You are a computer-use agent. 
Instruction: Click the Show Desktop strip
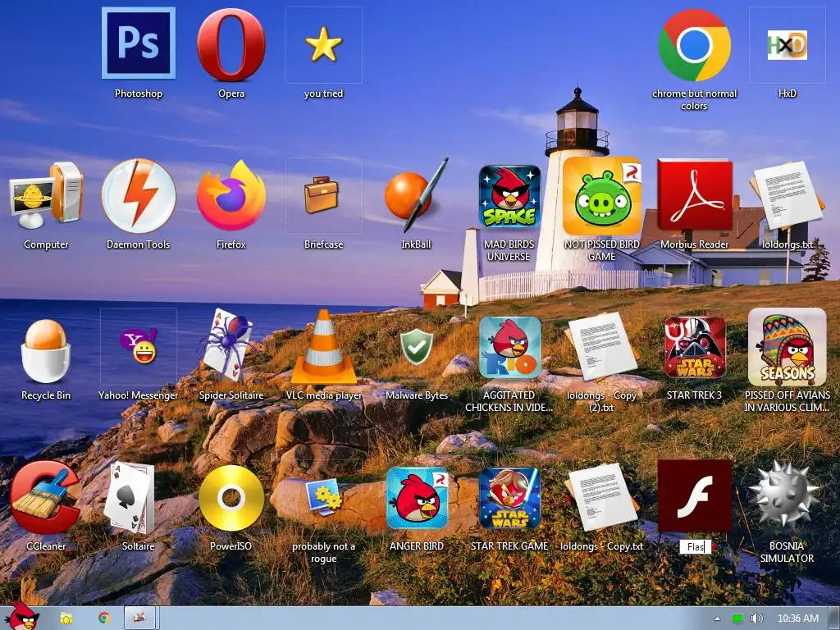[x=833, y=619]
